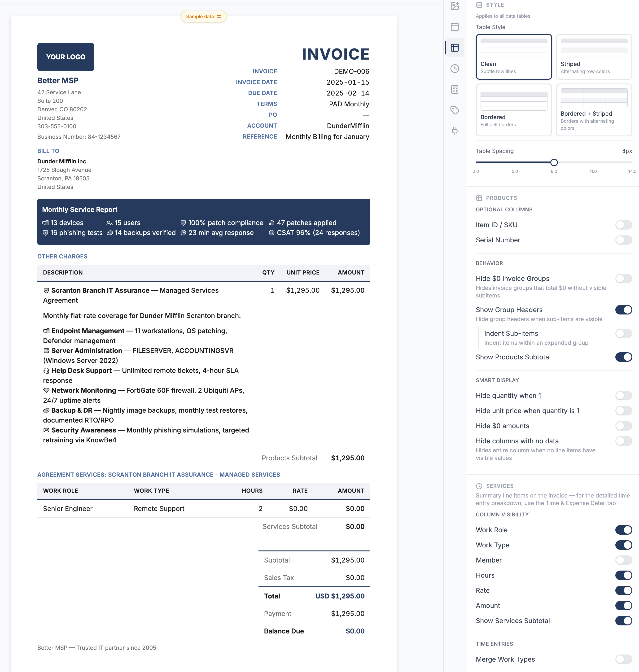
Task: Click the Services section clock icon
Action: pyautogui.click(x=479, y=486)
